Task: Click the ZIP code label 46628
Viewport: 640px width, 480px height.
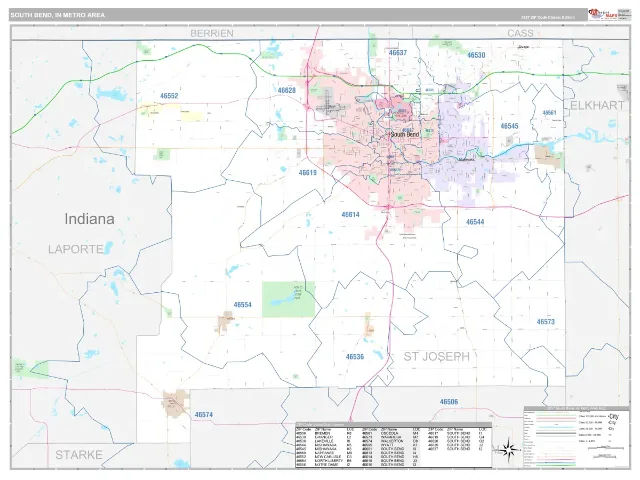Action: pos(287,90)
